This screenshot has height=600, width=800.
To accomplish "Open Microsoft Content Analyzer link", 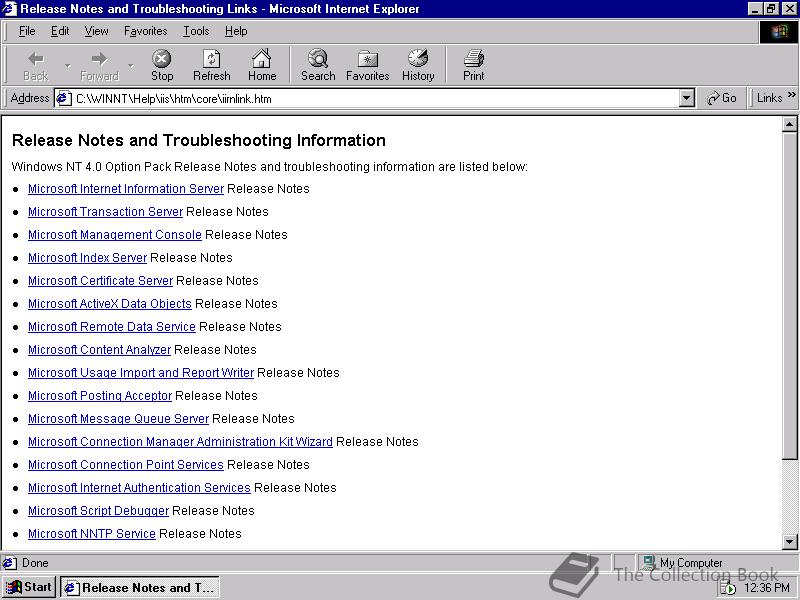I will 99,349.
